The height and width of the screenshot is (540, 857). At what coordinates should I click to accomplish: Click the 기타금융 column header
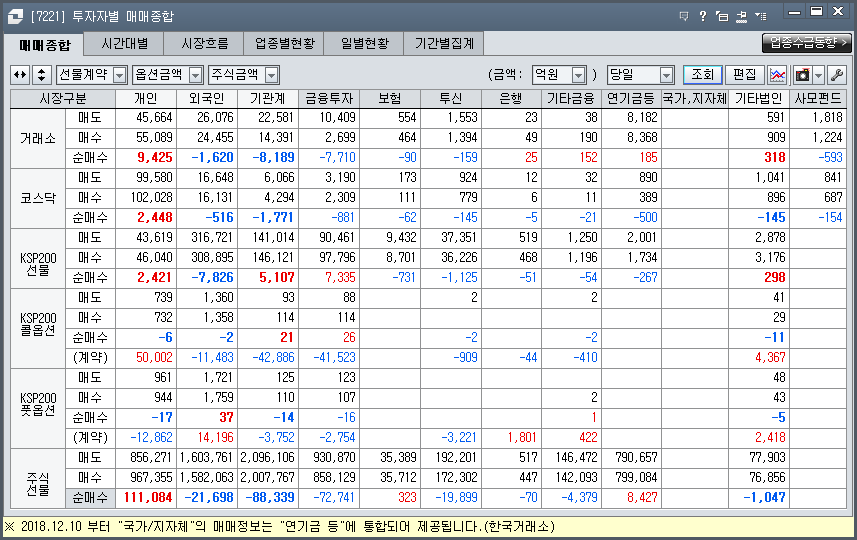pos(571,98)
